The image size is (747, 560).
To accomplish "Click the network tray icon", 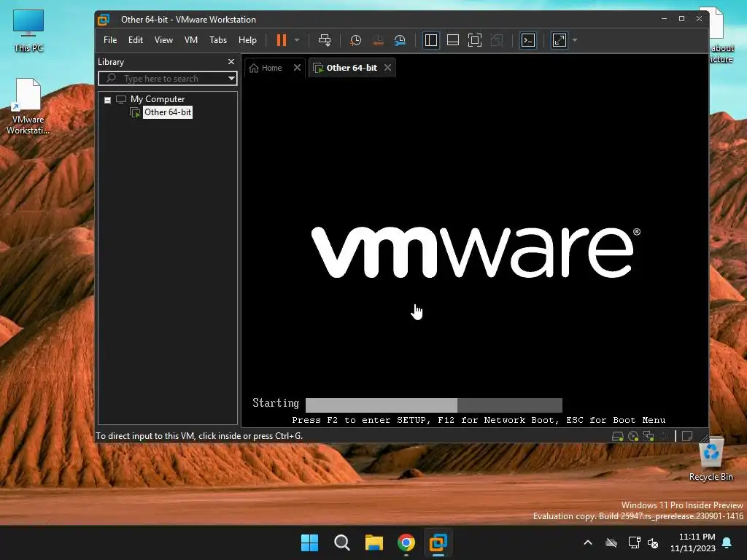I will coord(634,542).
